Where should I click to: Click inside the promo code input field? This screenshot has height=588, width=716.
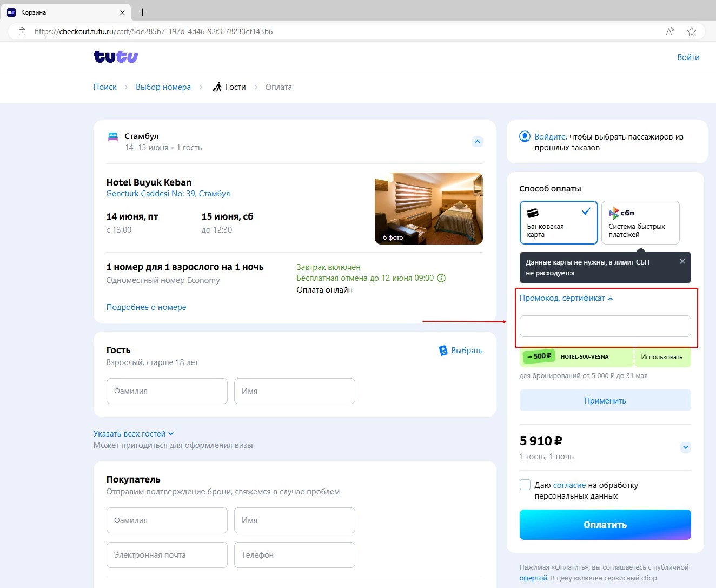coord(605,326)
